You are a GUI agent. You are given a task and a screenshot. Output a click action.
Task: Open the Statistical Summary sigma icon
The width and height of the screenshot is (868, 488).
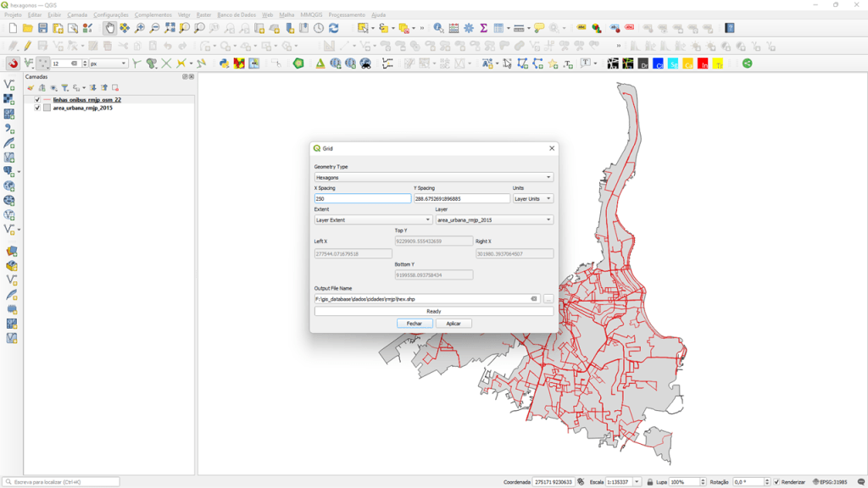pos(483,28)
